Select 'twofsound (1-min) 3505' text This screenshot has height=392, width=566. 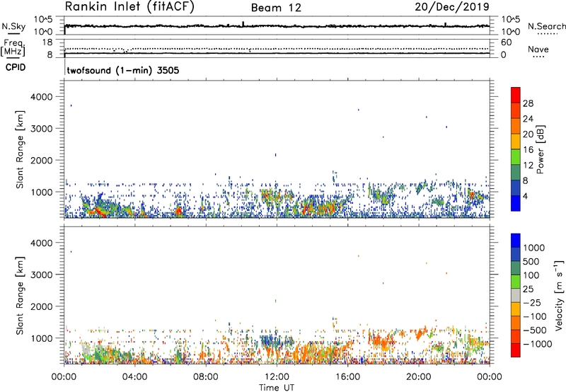(x=122, y=70)
